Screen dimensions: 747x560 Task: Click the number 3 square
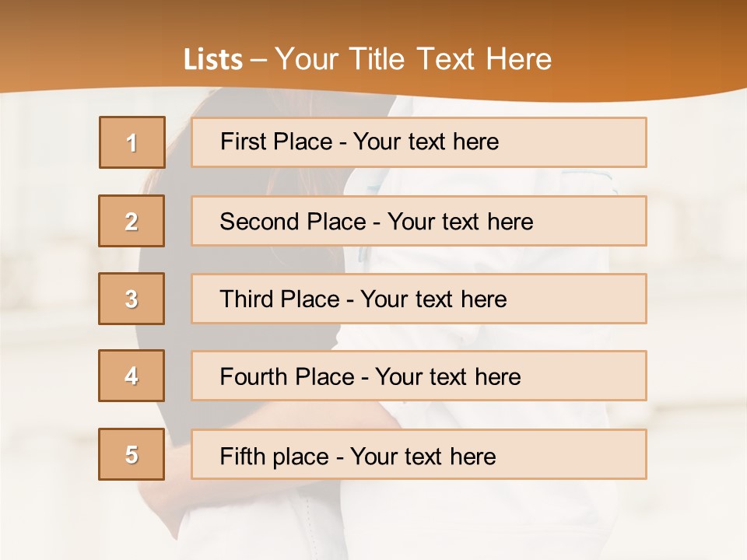tap(132, 299)
